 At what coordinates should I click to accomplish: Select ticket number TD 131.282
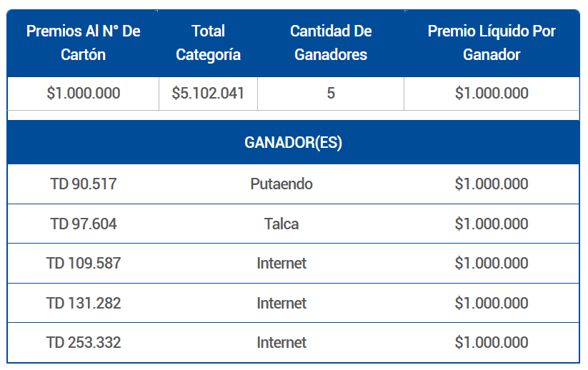[x=84, y=303]
